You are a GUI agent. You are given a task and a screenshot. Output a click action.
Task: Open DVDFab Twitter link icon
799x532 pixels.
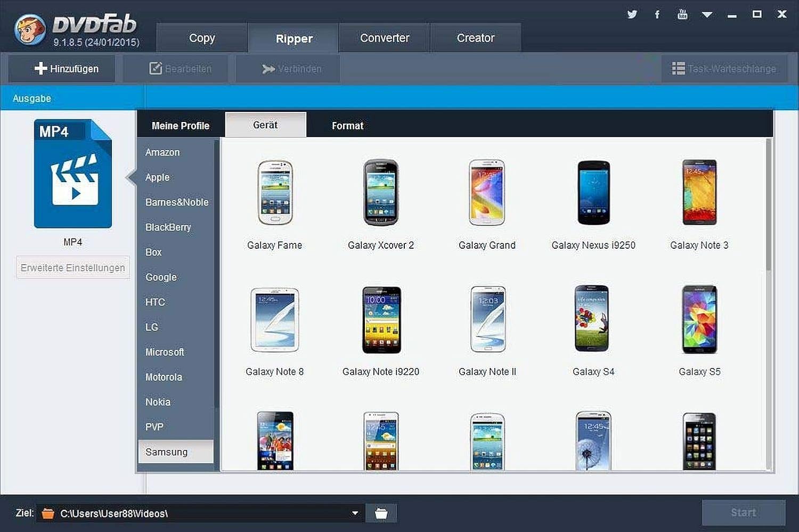click(x=632, y=14)
